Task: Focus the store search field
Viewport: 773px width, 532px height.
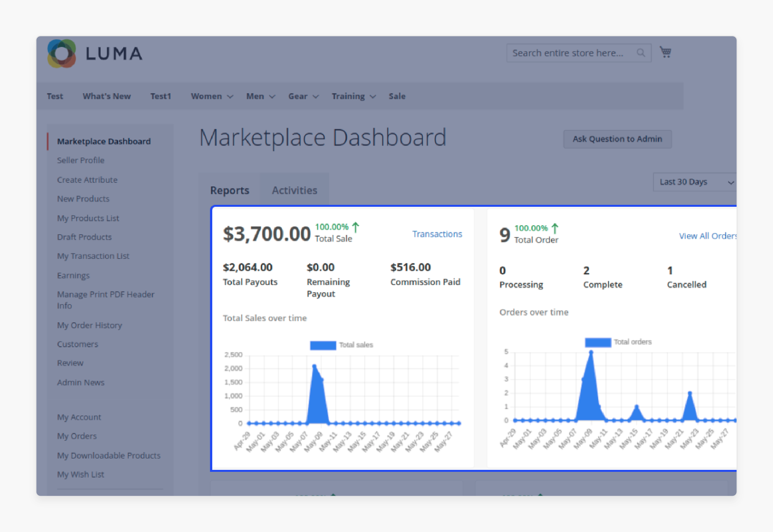Action: point(579,53)
